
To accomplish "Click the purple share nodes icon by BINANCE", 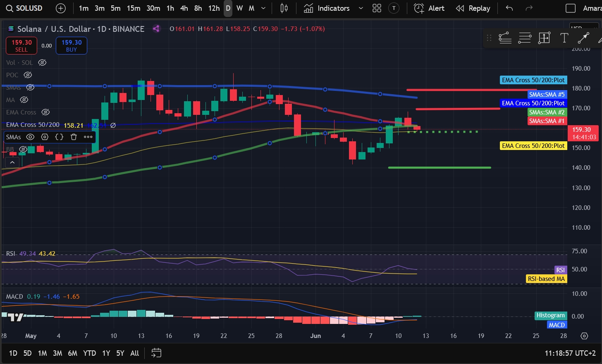I will coord(156,29).
